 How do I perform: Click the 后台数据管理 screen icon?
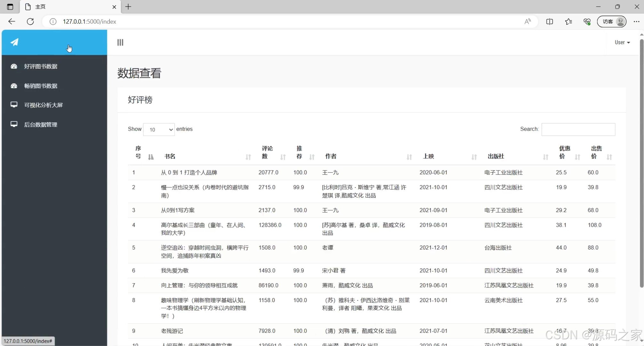[x=14, y=124]
